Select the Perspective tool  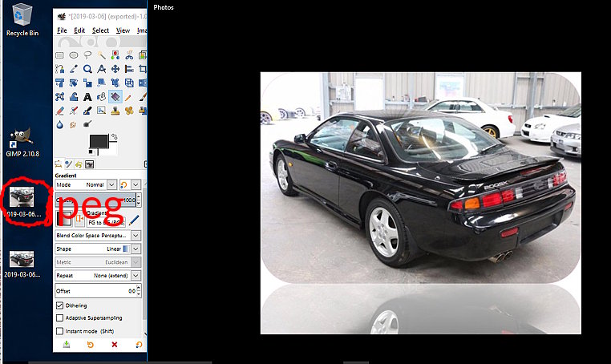pyautogui.click(x=129, y=83)
